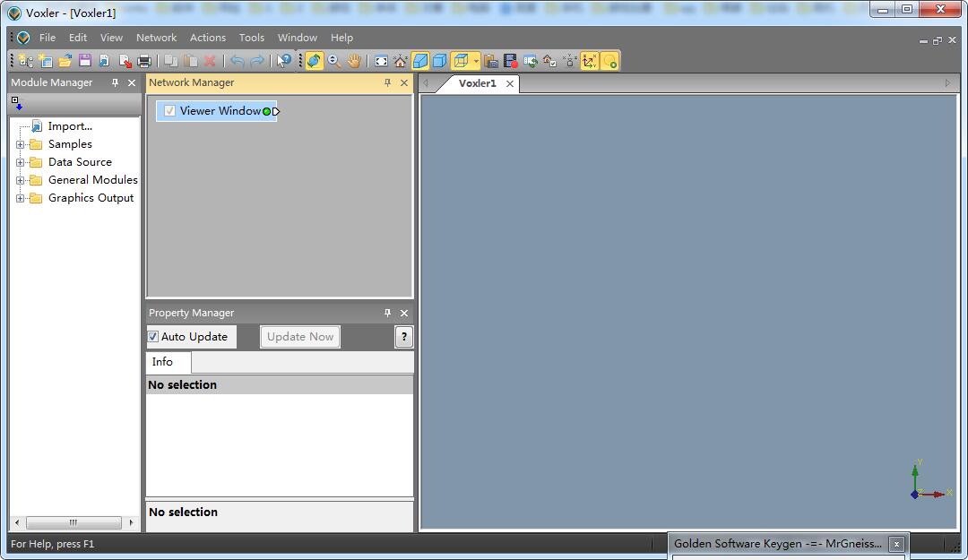Click the Voxler logo left of File

[x=23, y=38]
